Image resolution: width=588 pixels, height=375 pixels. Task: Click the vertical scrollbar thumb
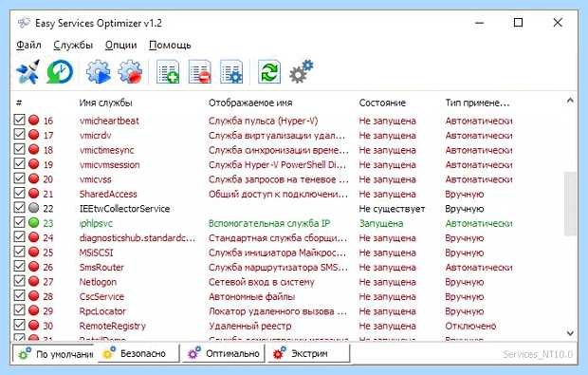(570, 204)
